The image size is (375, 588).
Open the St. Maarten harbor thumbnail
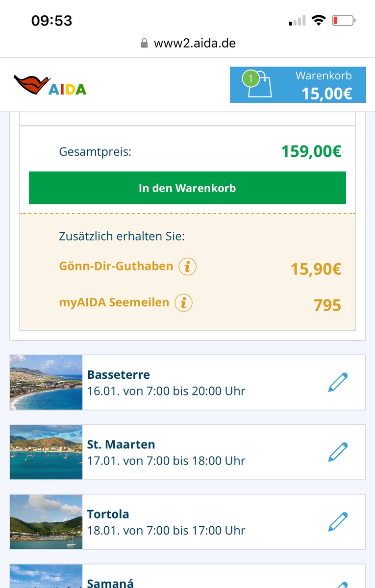pos(46,452)
